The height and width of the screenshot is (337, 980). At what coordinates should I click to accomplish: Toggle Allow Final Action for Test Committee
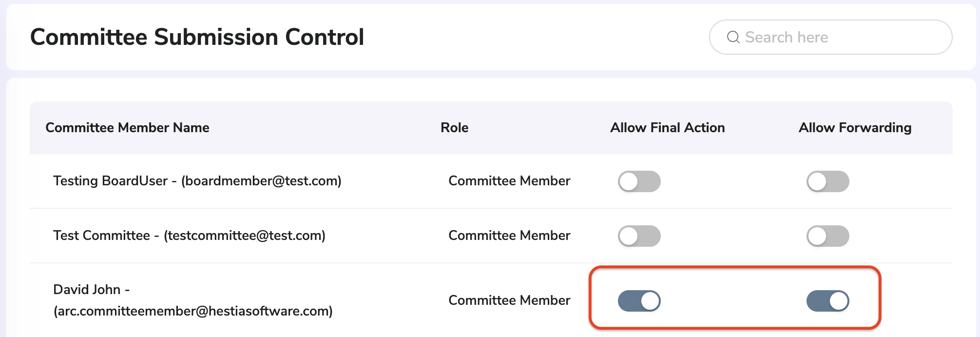click(639, 236)
